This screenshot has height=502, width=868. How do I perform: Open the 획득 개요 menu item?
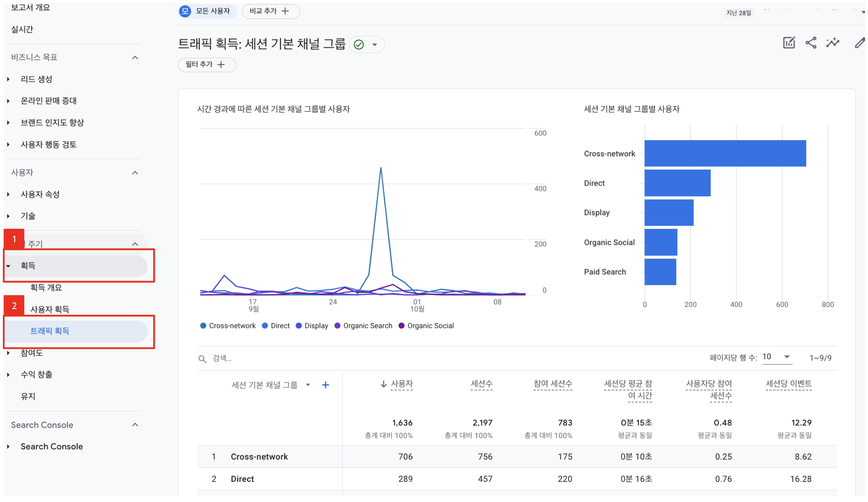46,288
